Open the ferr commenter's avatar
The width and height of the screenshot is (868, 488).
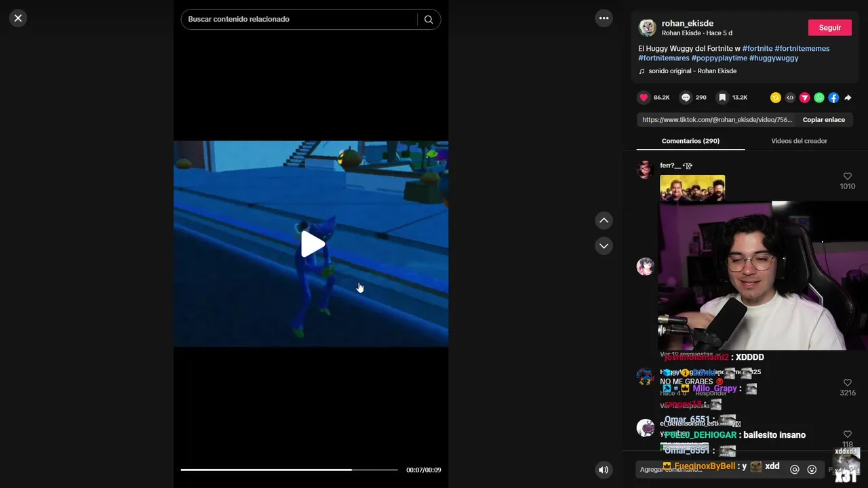point(645,169)
